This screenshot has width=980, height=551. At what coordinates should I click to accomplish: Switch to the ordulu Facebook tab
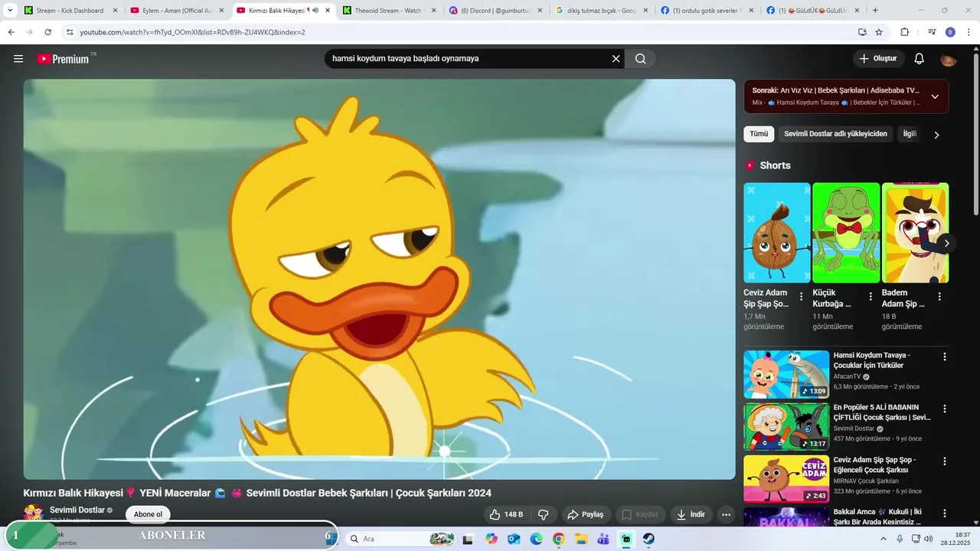[708, 11]
